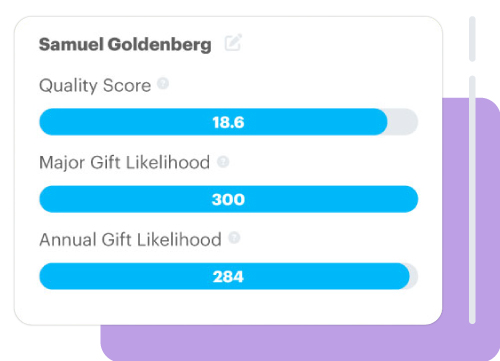This screenshot has height=361, width=500.
Task: Click the gray unfilled end of Annual Gift bar
Action: coord(414,276)
